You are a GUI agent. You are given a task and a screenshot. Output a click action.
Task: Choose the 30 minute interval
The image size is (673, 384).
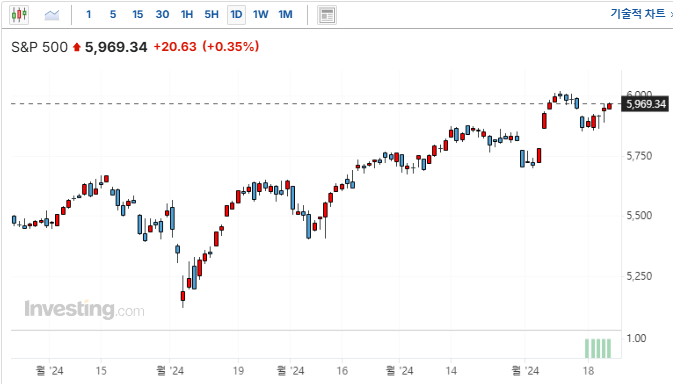162,15
